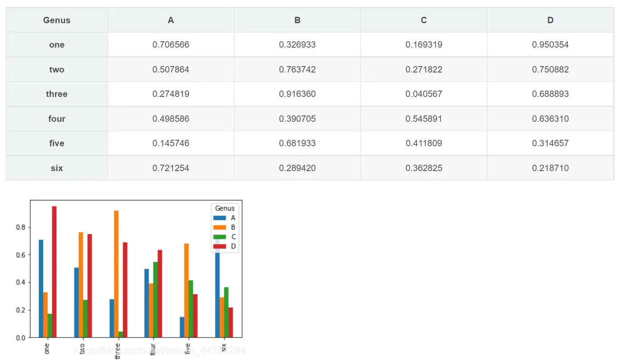The height and width of the screenshot is (364, 621).
Task: Select cell value 0.507864
Action: (x=171, y=70)
